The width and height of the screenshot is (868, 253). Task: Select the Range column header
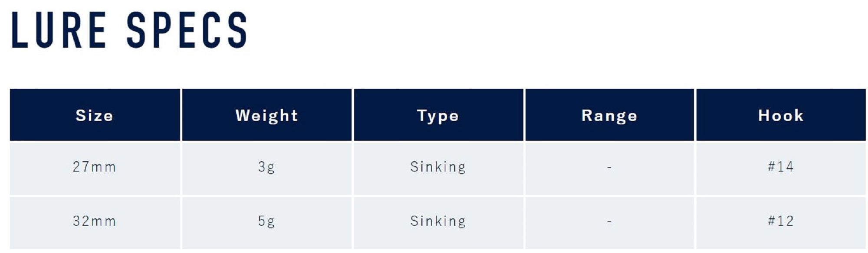tap(609, 116)
